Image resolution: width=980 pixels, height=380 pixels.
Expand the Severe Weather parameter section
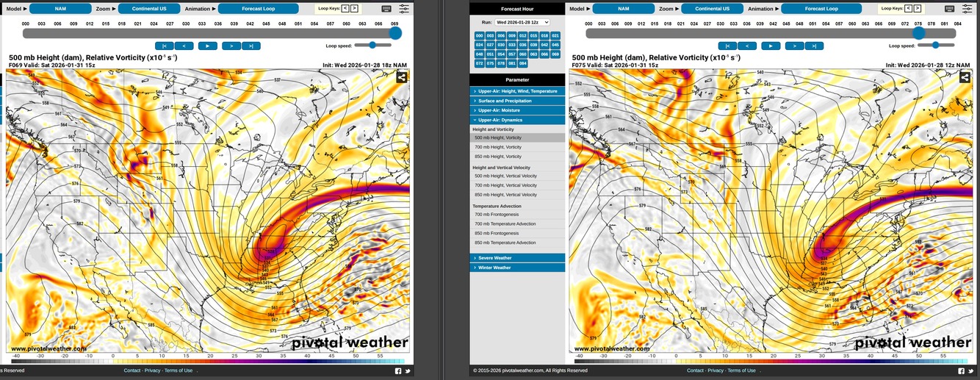(x=517, y=258)
